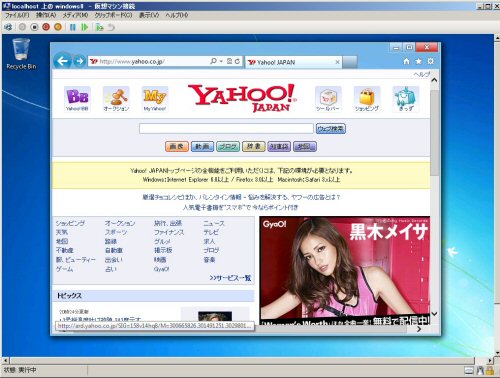Click the grey Start VM toolbar icon
The height and width of the screenshot is (378, 500).
click(22, 27)
